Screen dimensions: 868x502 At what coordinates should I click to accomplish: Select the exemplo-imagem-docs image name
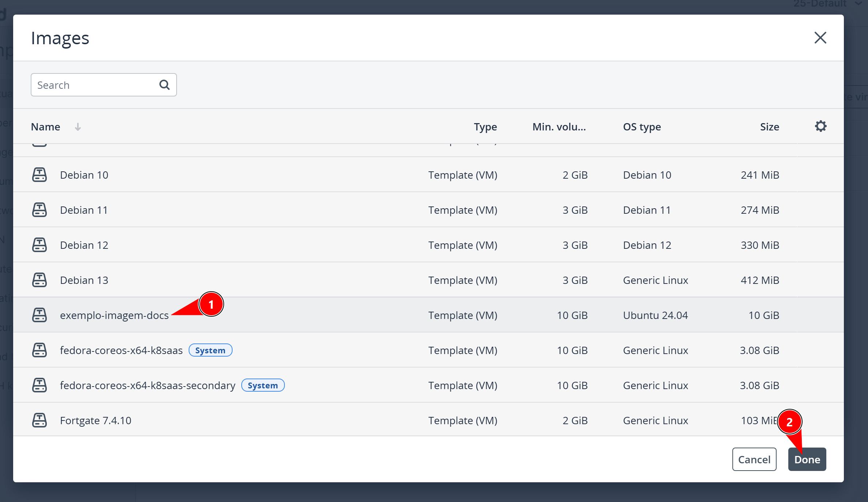pos(114,315)
